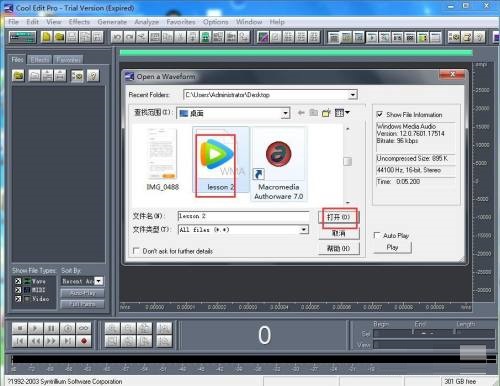
Task: Open the Options menu
Action: (216, 22)
